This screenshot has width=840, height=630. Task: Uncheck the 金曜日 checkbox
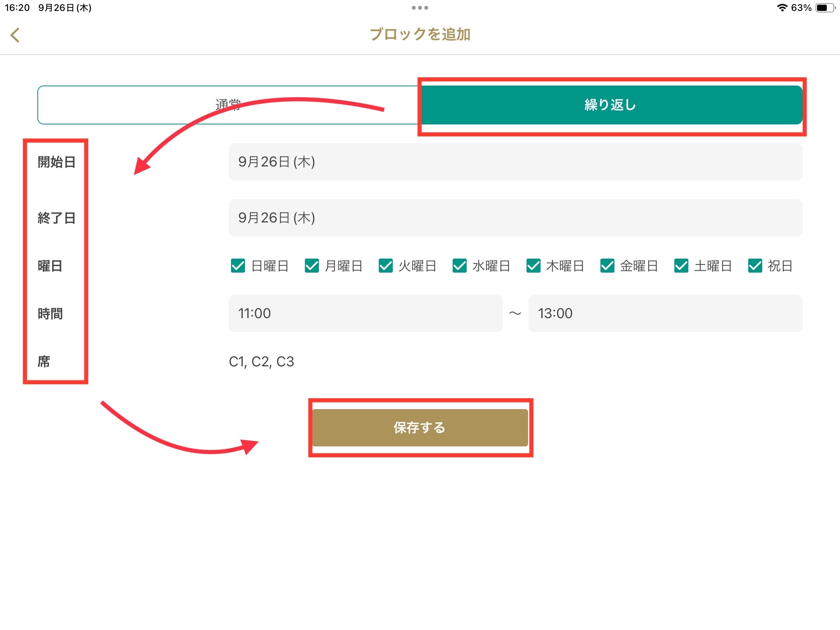pos(607,266)
